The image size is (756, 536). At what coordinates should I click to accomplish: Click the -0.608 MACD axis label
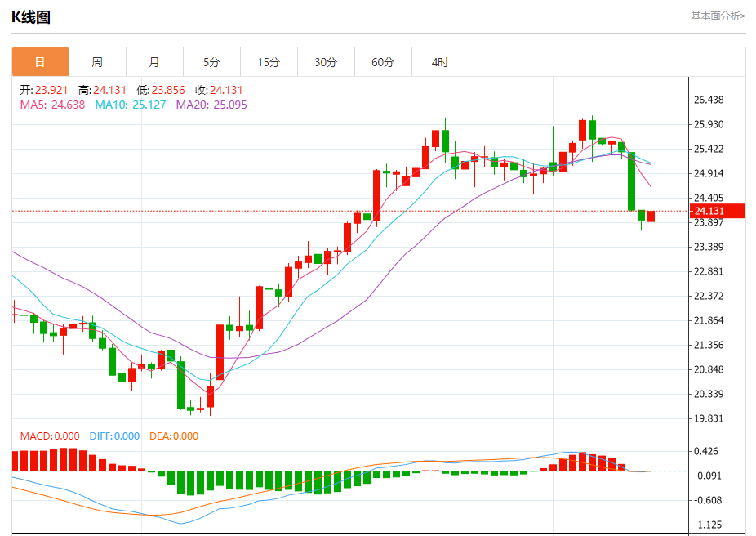(x=706, y=500)
